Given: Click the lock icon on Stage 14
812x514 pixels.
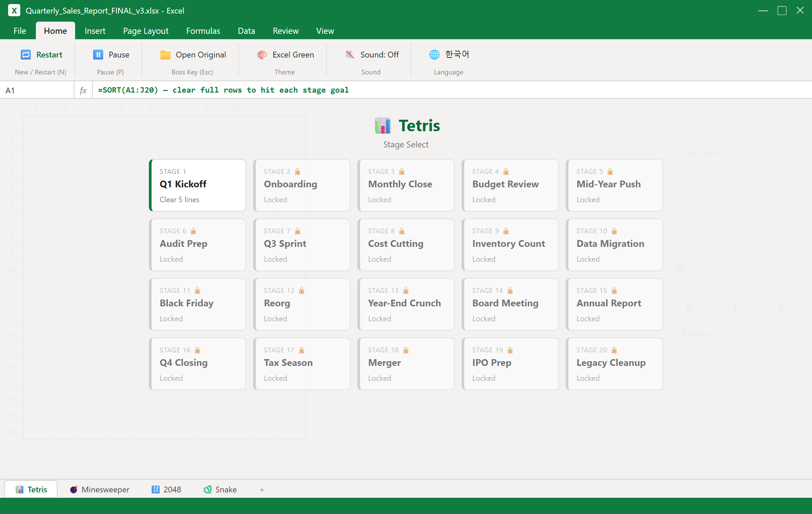Looking at the screenshot, I should point(510,290).
